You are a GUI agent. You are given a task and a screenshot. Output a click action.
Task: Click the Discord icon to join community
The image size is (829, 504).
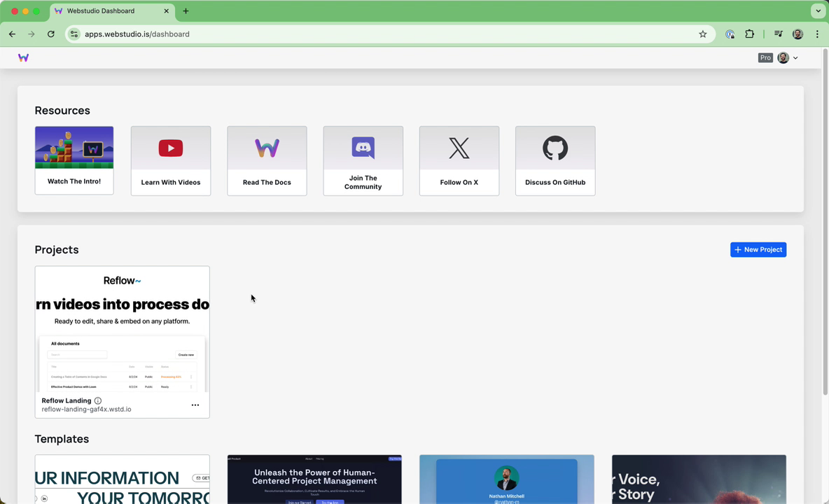[x=363, y=148]
